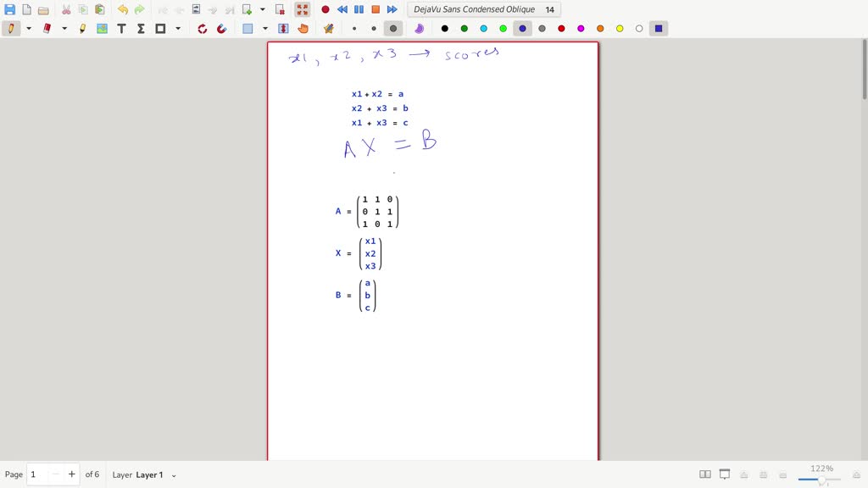Select the Hand pan tool
Screen dimensions: 868x488
click(303, 28)
